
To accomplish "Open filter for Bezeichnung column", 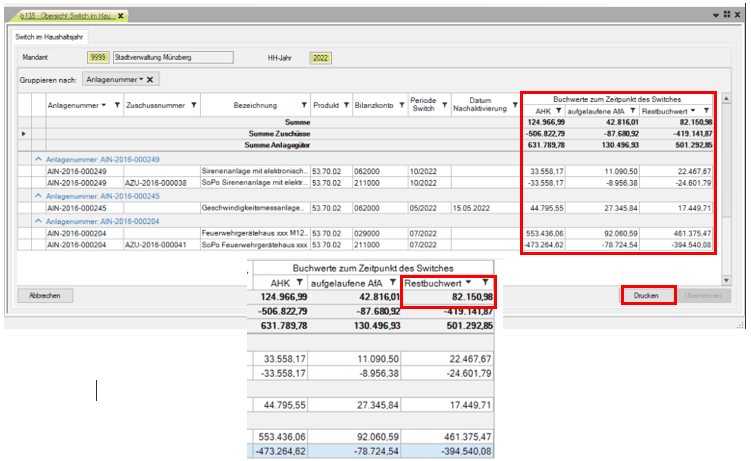I will click(x=302, y=105).
